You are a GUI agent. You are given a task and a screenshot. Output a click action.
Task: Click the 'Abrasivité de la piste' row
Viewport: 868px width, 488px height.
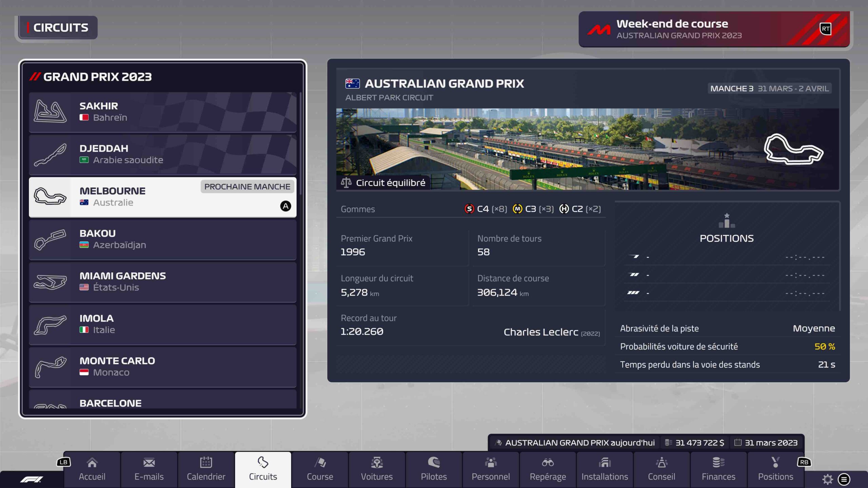(x=728, y=328)
